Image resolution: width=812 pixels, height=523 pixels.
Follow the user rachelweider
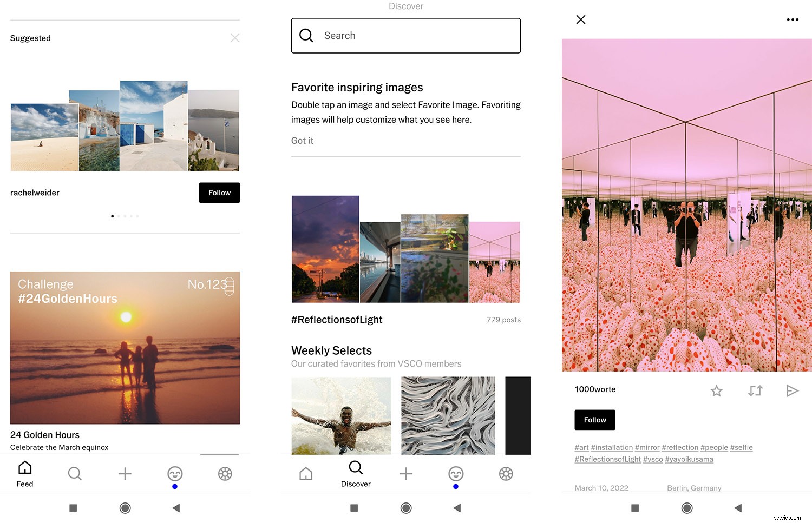[x=219, y=193]
